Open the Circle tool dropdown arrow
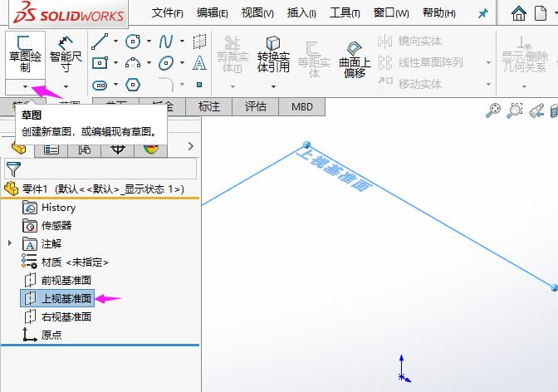 (x=149, y=42)
